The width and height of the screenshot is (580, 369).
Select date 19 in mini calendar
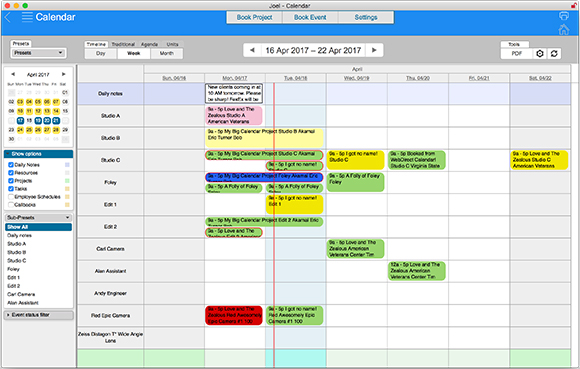(38, 121)
